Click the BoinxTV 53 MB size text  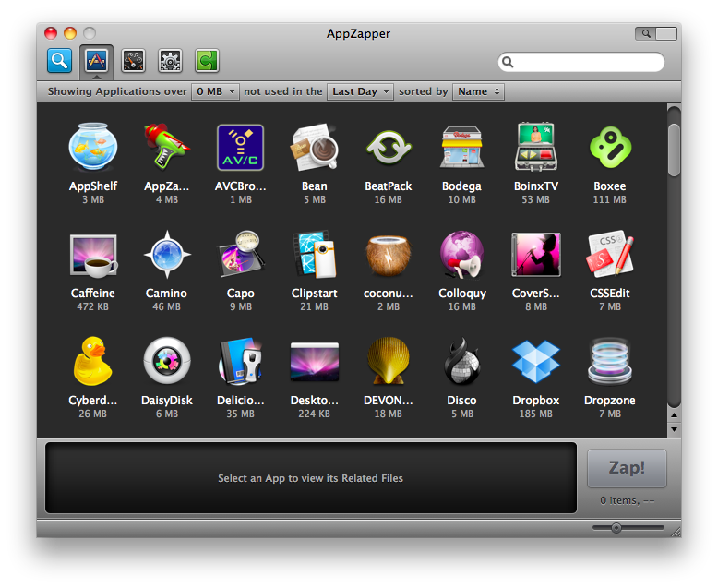tap(535, 199)
